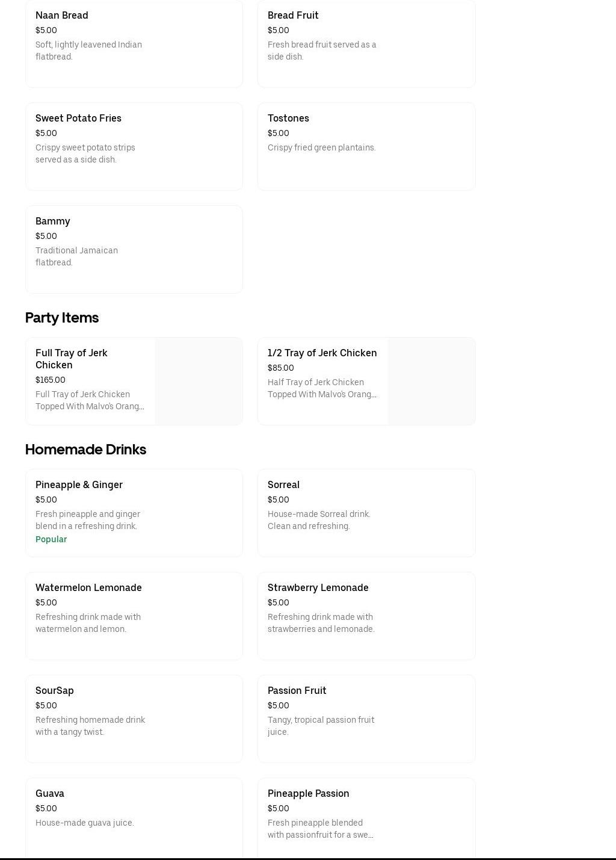Choose Strawberry Lemonade drink
This screenshot has height=860, width=616.
[x=366, y=615]
